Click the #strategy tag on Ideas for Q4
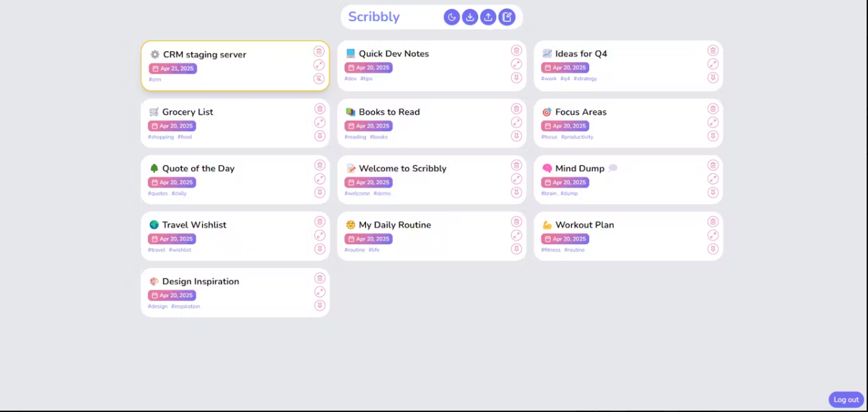868x412 pixels. coord(585,79)
